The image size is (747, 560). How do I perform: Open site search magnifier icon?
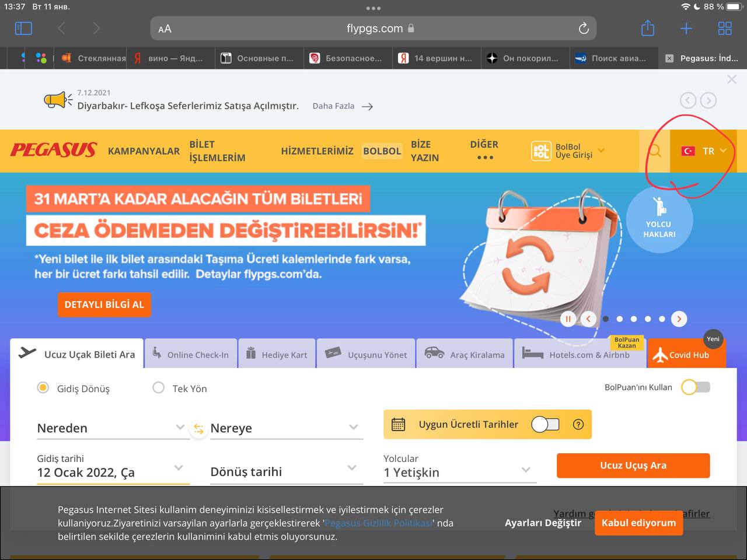pyautogui.click(x=655, y=151)
